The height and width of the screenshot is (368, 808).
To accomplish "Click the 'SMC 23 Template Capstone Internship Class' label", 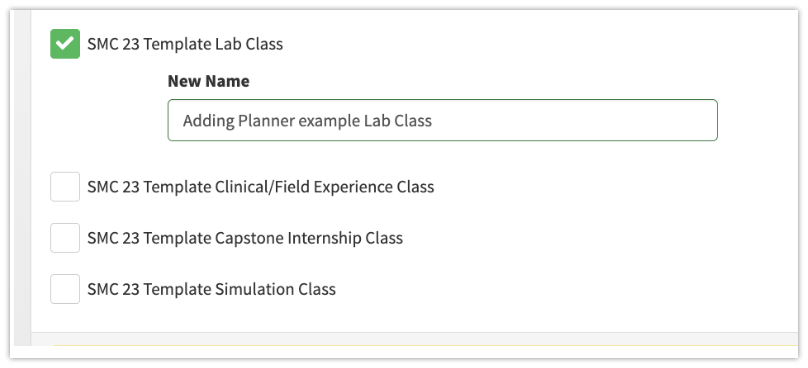I will [245, 238].
